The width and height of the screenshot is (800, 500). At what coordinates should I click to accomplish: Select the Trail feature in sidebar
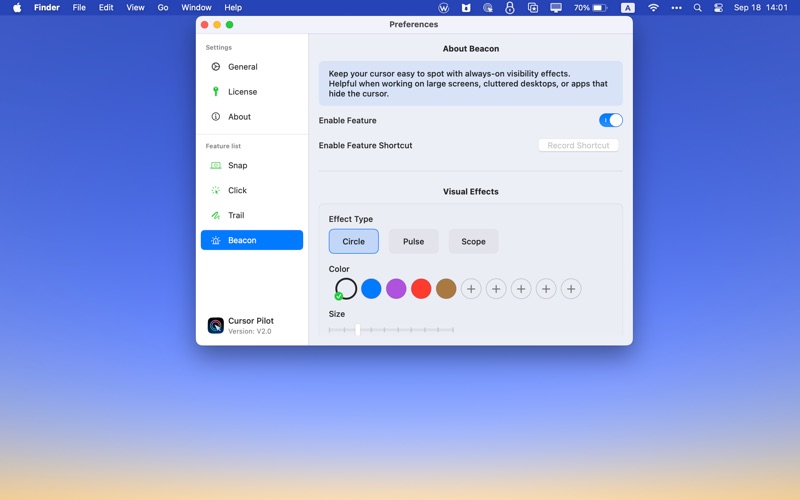tap(252, 215)
